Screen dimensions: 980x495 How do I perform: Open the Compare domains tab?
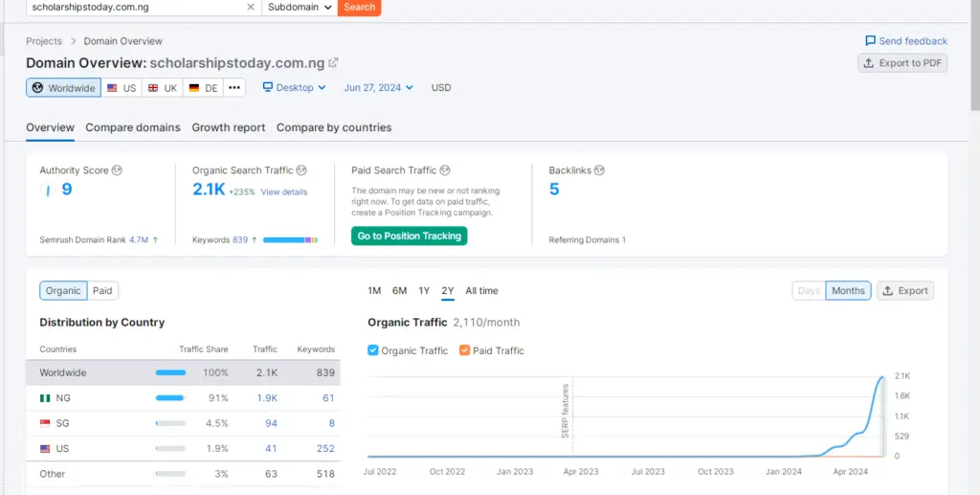tap(133, 127)
